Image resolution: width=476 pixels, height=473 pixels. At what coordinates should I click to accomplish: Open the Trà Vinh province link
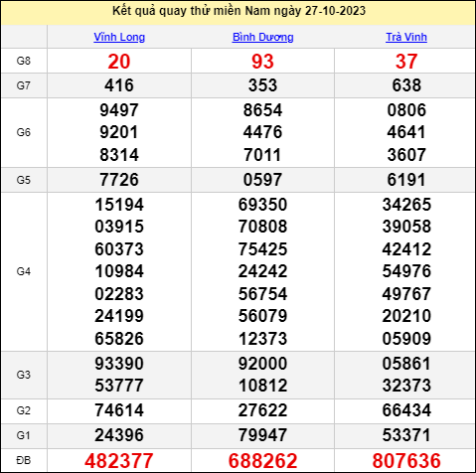pyautogui.click(x=406, y=37)
